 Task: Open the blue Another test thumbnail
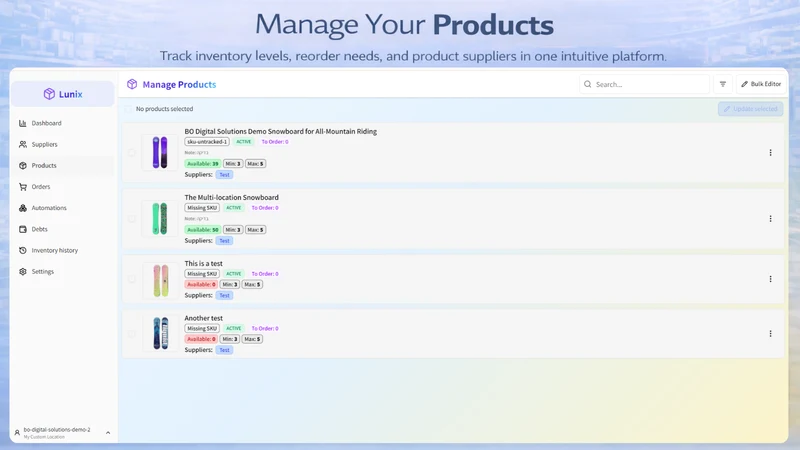coord(161,334)
